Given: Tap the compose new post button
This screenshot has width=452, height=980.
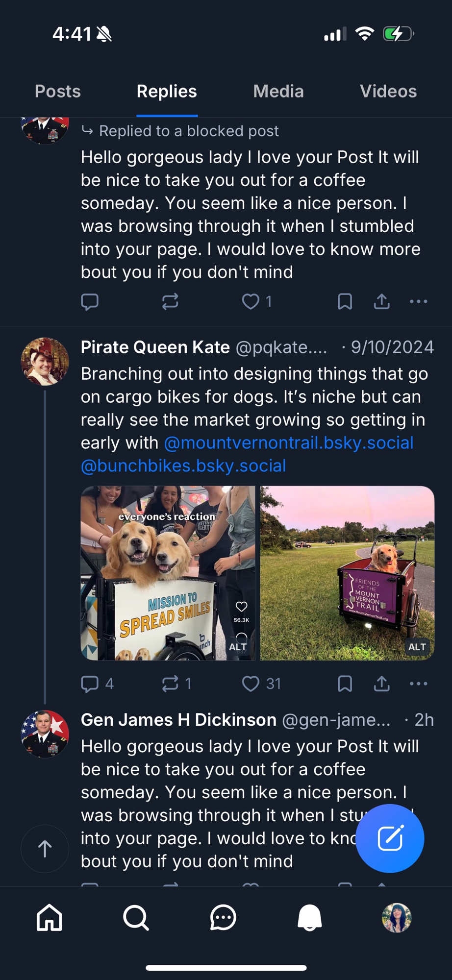Looking at the screenshot, I should click(390, 838).
